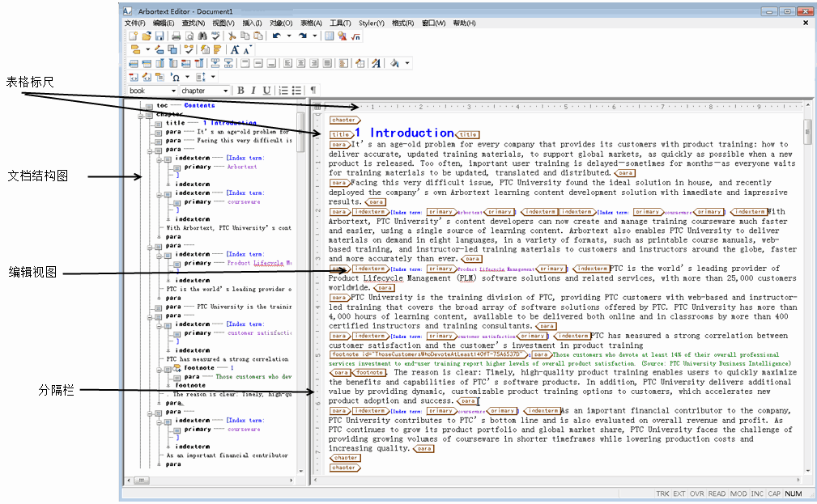Click the table grid icon after the redo arrow
This screenshot has height=504, width=817.
(330, 36)
